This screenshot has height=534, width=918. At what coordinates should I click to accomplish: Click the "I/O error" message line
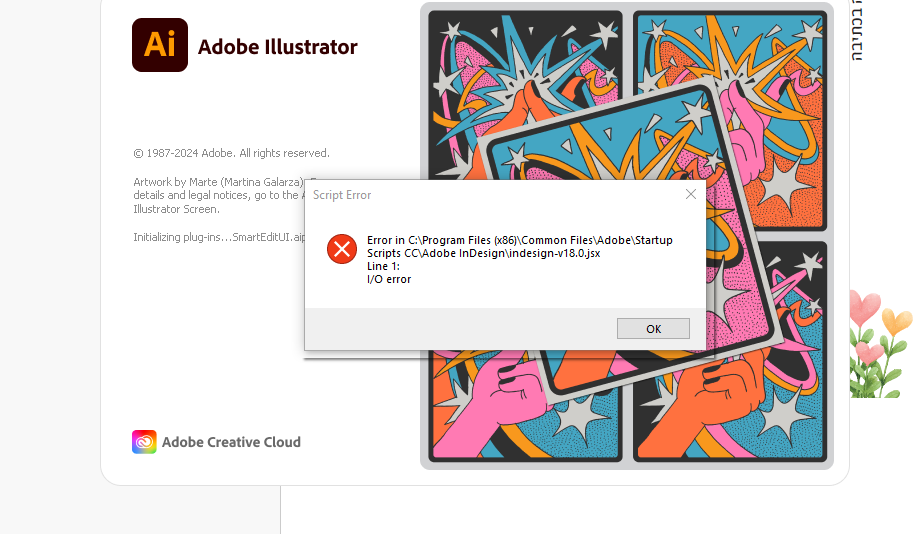pos(389,279)
